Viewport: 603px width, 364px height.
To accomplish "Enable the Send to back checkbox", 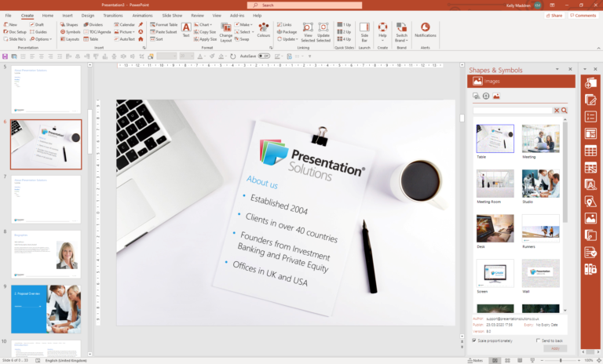I will click(x=537, y=340).
